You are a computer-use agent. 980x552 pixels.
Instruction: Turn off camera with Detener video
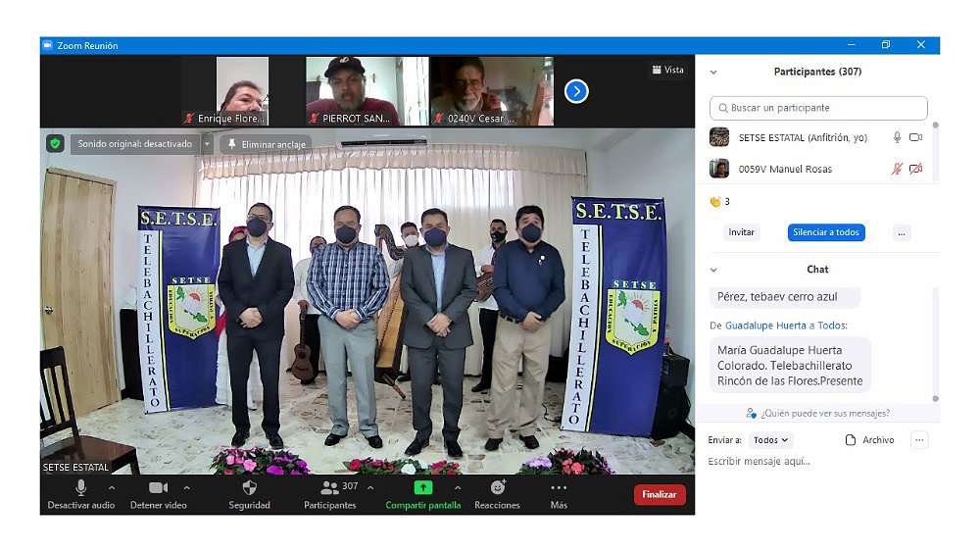159,487
